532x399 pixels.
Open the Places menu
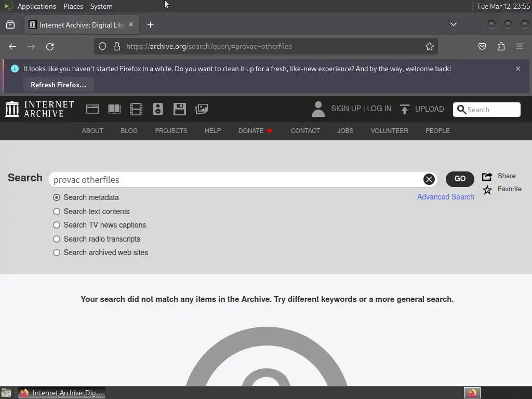click(73, 6)
